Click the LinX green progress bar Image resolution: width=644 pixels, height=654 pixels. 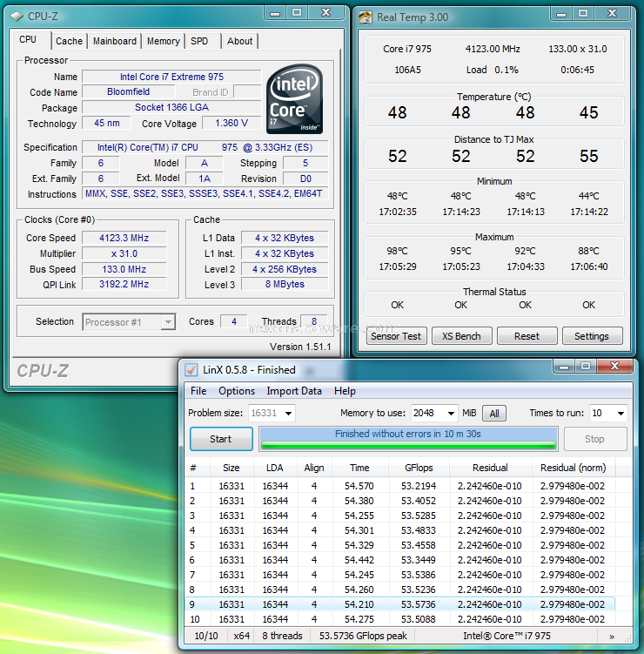tap(408, 446)
